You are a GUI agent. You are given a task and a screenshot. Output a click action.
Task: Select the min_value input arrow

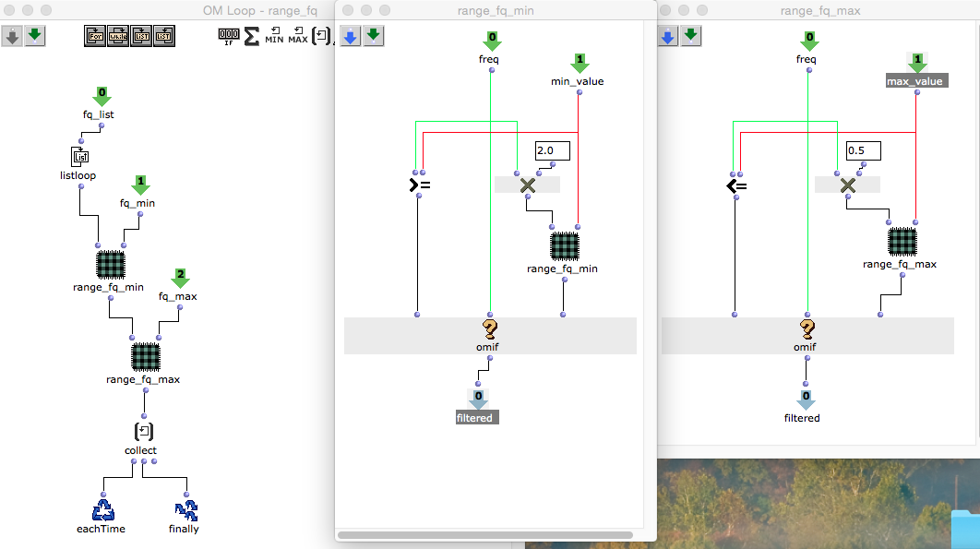coord(580,63)
